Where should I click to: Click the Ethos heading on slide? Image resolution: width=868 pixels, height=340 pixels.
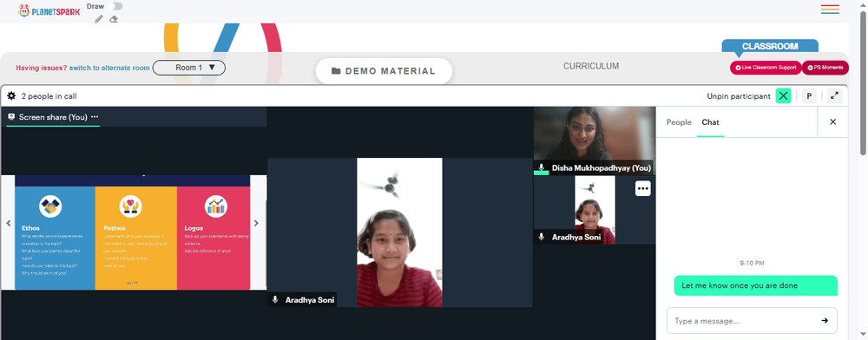[x=30, y=228]
